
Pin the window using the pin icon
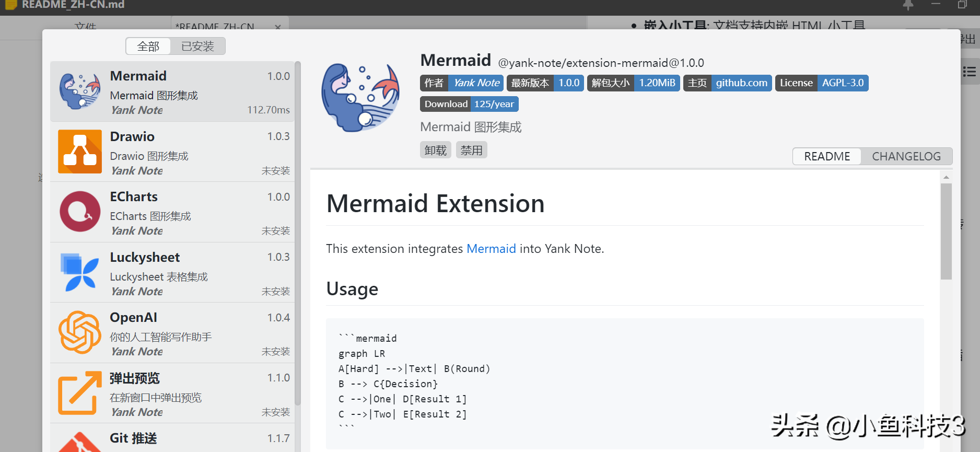(x=908, y=5)
